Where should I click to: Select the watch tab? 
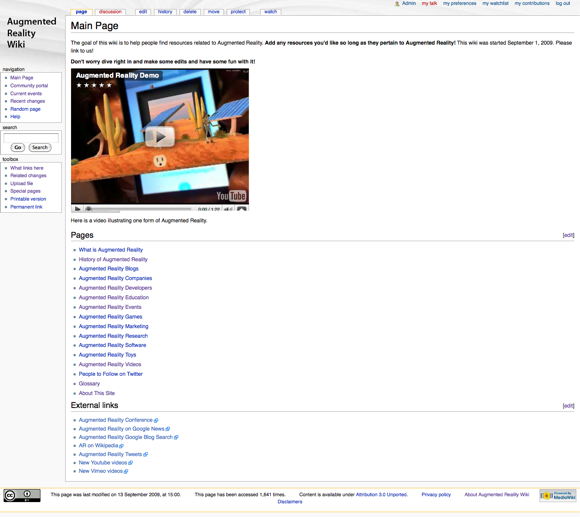pos(270,12)
